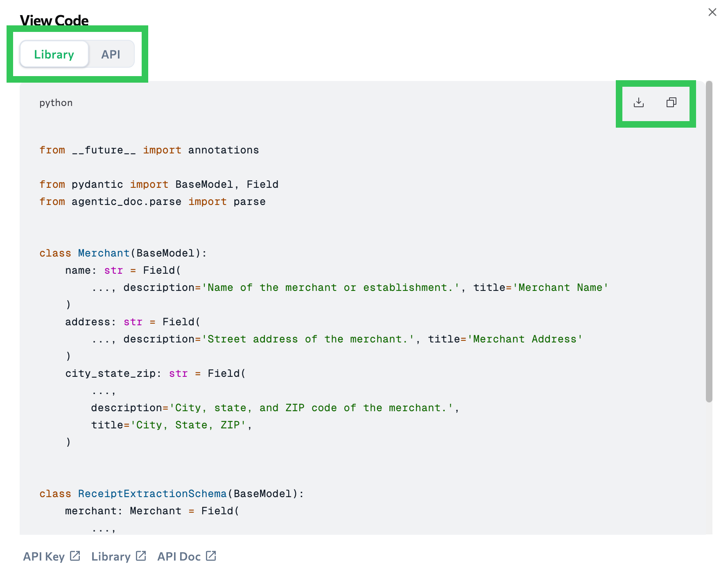Switch to the API tab
This screenshot has width=728, height=572.
pyautogui.click(x=111, y=54)
